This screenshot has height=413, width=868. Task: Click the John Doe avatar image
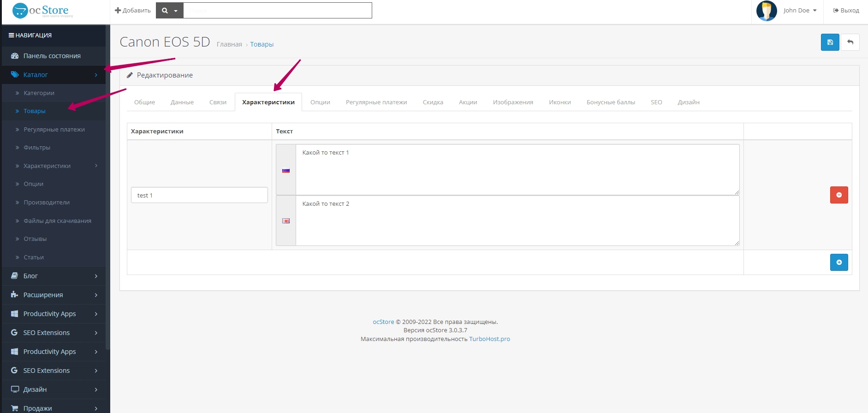pos(767,11)
